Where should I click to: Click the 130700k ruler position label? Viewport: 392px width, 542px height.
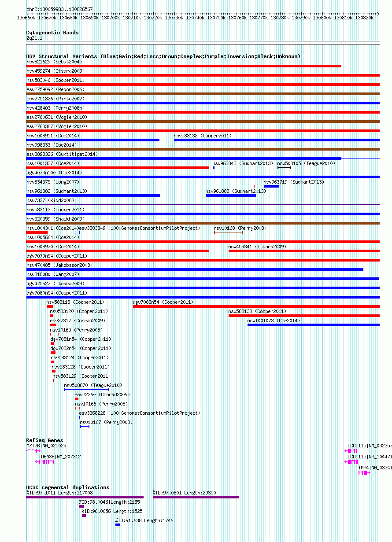tap(110, 18)
